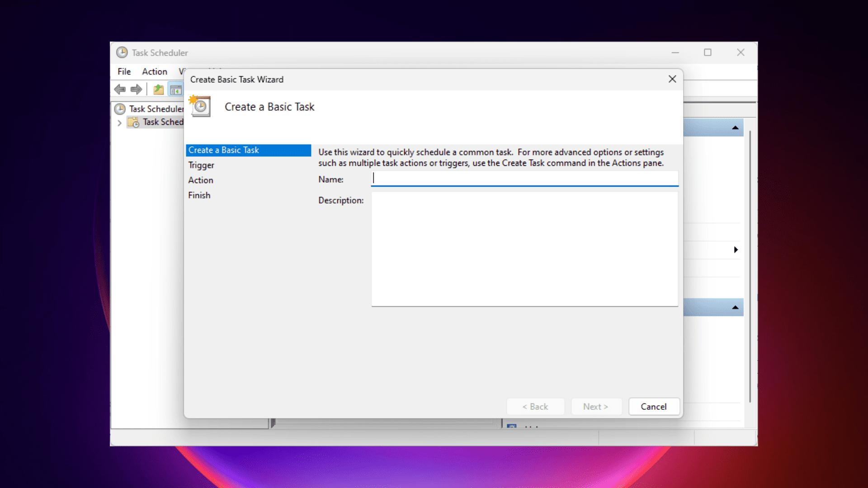
Task: Expand the Task Scheduler Library tree node
Action: (119, 122)
